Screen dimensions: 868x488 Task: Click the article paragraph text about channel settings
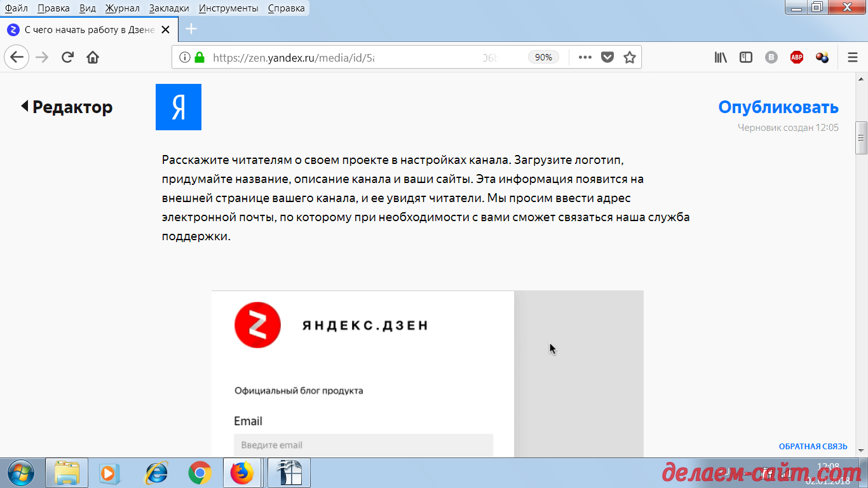pos(426,198)
